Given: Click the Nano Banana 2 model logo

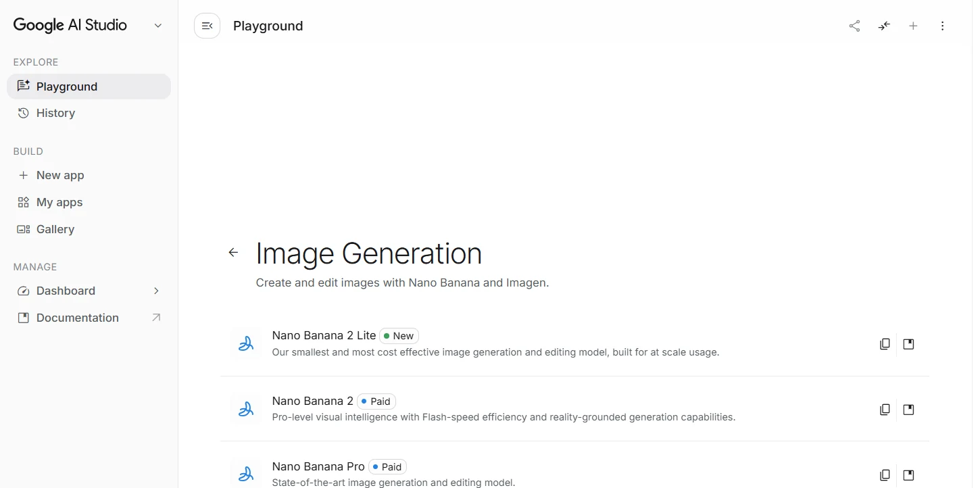Looking at the screenshot, I should click(246, 409).
